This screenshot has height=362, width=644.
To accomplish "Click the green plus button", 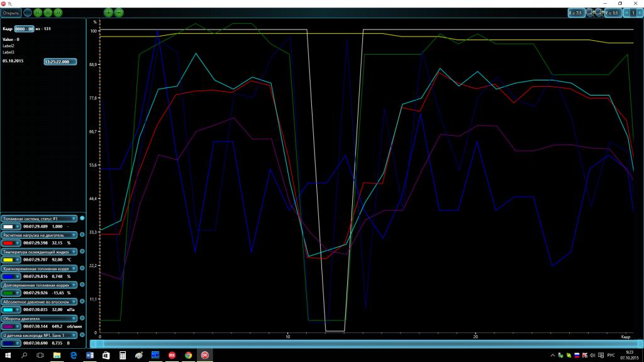I will point(109,12).
